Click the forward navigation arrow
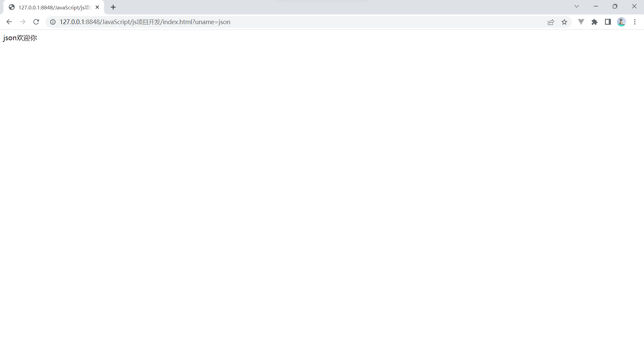Image resolution: width=644 pixels, height=342 pixels. click(x=22, y=22)
